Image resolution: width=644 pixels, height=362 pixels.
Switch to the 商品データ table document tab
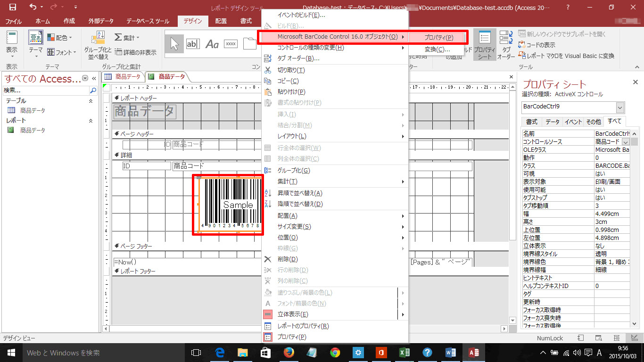(123, 77)
